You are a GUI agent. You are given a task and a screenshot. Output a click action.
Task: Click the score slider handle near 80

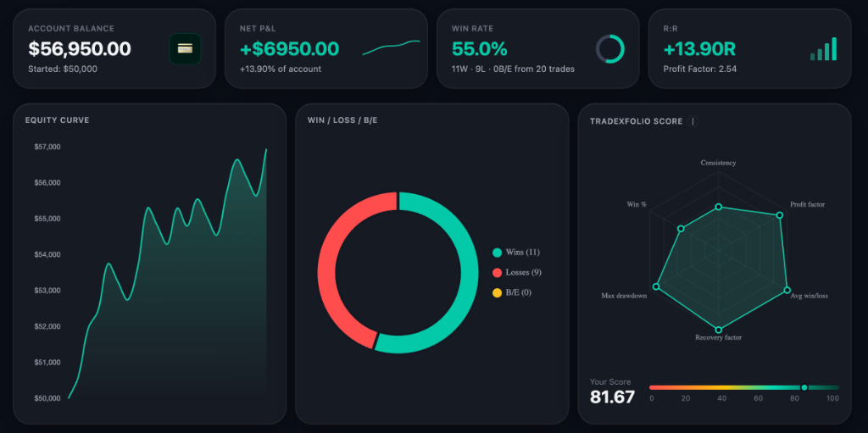pyautogui.click(x=804, y=387)
